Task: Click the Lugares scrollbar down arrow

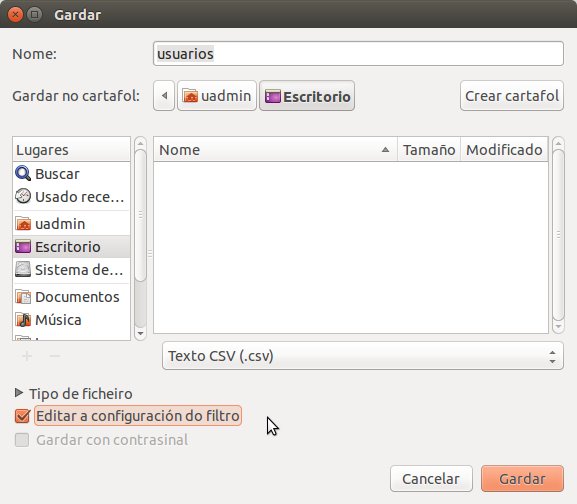Action: pos(140,334)
